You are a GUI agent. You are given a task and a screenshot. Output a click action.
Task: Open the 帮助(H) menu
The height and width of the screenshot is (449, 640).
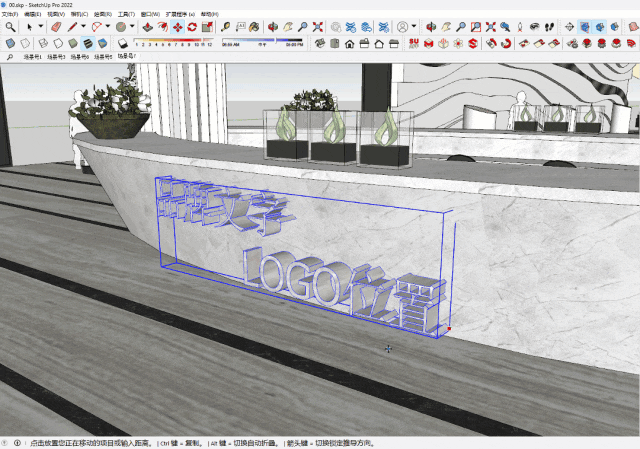pyautogui.click(x=210, y=14)
